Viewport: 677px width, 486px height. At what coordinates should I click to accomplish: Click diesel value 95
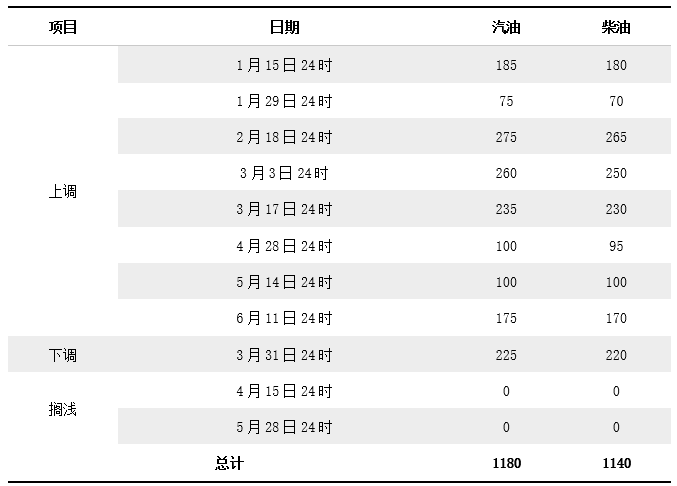pyautogui.click(x=616, y=246)
